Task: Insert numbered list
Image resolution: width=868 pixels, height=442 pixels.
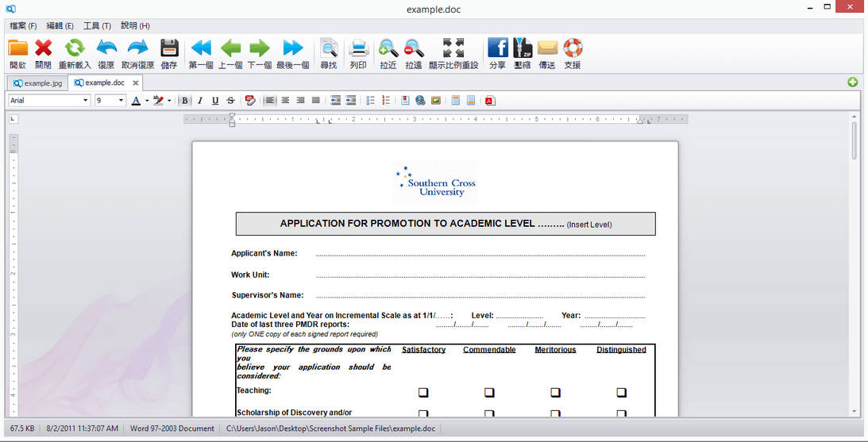Action: coord(386,100)
